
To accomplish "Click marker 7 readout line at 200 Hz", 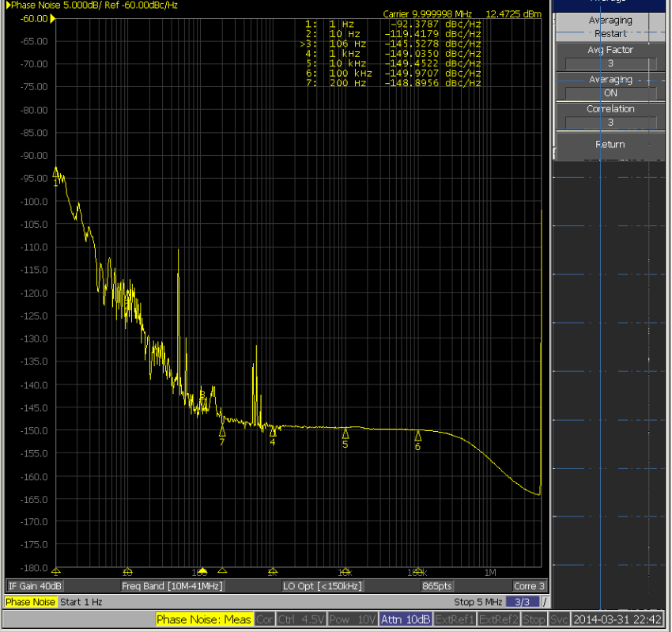I will point(393,84).
